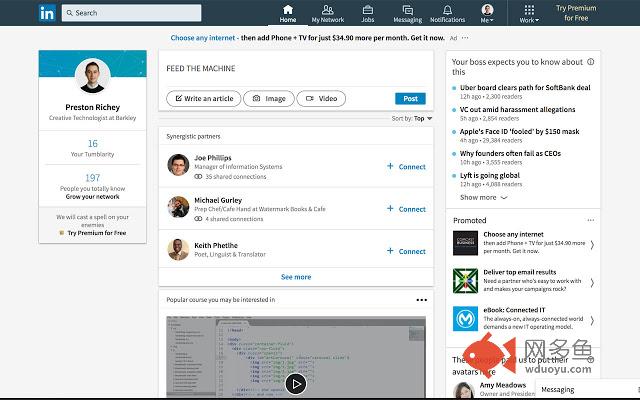
Task: Expand the Work apps grid dropdown
Action: click(529, 13)
